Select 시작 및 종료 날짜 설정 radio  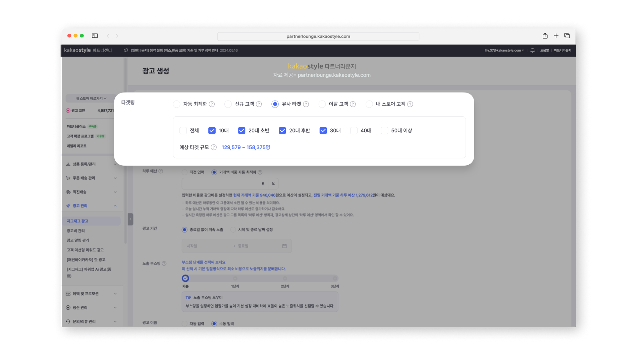coord(233,230)
